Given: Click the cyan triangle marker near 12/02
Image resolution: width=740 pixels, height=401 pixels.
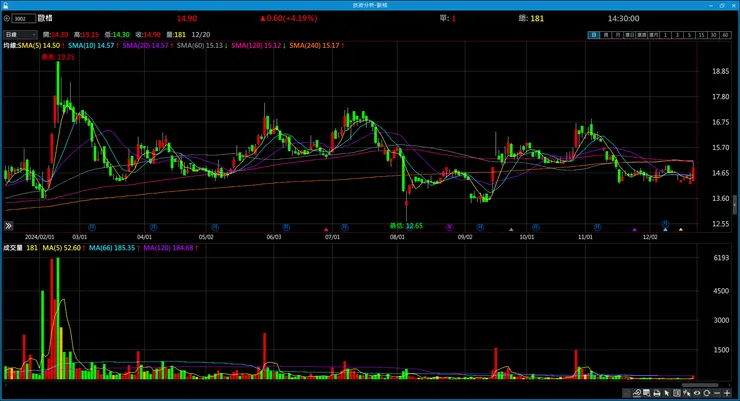Looking at the screenshot, I should point(665,230).
